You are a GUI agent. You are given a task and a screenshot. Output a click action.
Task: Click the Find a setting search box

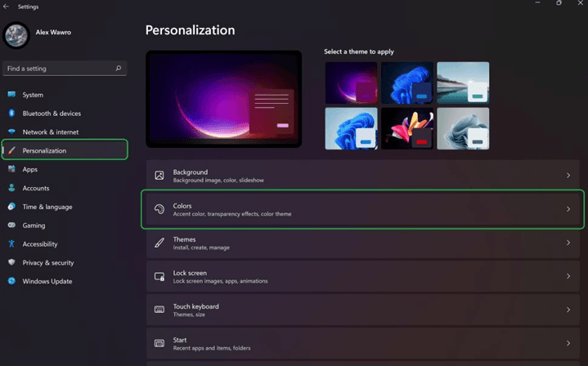tap(65, 68)
